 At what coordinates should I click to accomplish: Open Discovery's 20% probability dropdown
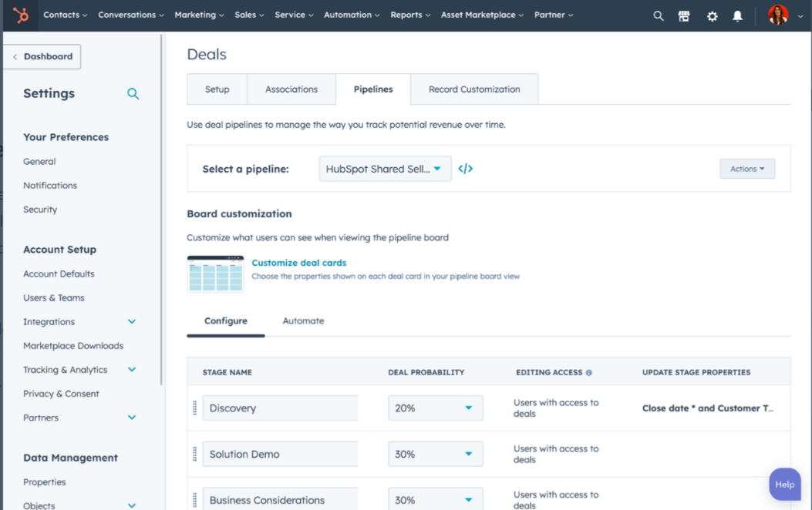(x=436, y=408)
